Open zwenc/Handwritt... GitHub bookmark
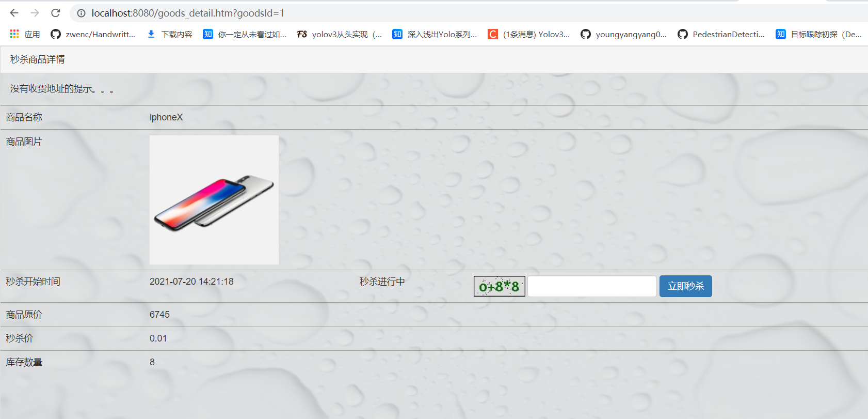This screenshot has width=868, height=419. click(93, 34)
